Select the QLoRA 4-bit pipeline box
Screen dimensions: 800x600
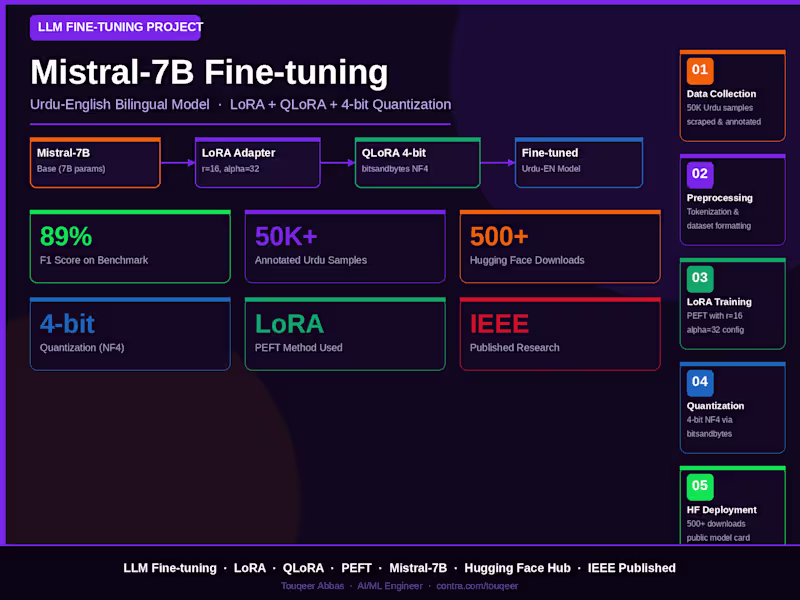[x=418, y=163]
